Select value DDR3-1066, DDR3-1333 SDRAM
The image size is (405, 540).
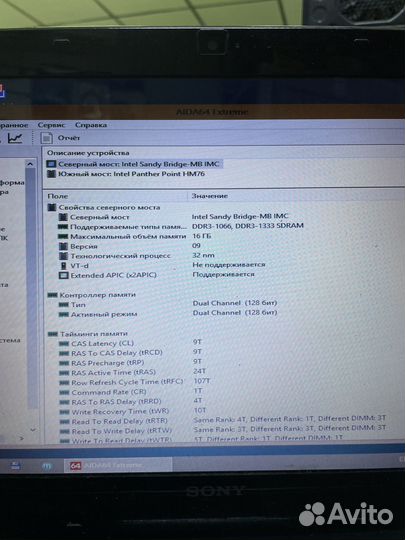point(248,226)
